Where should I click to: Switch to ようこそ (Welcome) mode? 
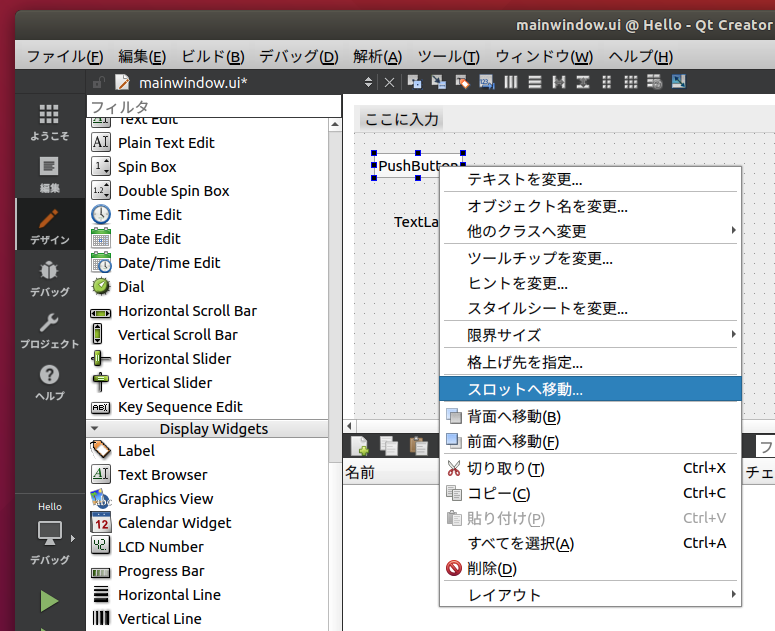[x=49, y=122]
